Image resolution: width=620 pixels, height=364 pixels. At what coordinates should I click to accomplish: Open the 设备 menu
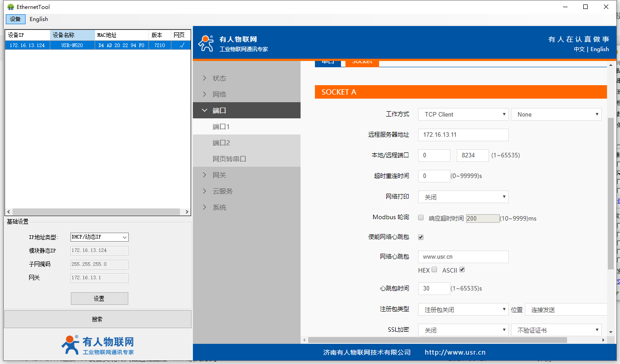coord(15,19)
